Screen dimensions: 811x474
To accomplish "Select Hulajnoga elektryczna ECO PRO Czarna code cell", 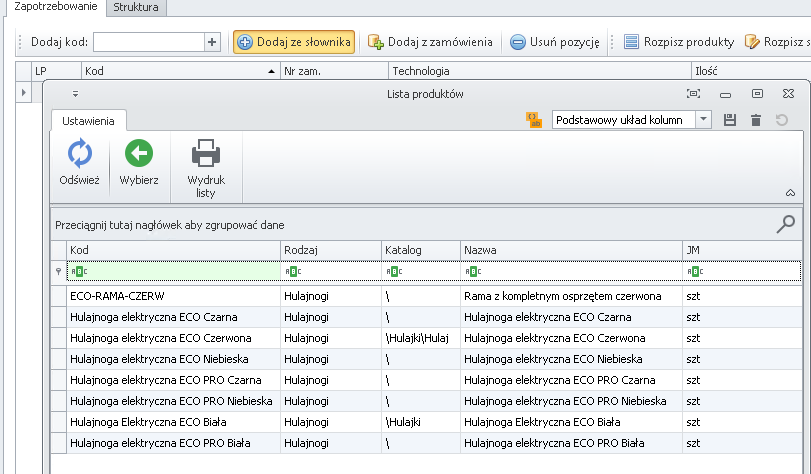I will tap(174, 380).
